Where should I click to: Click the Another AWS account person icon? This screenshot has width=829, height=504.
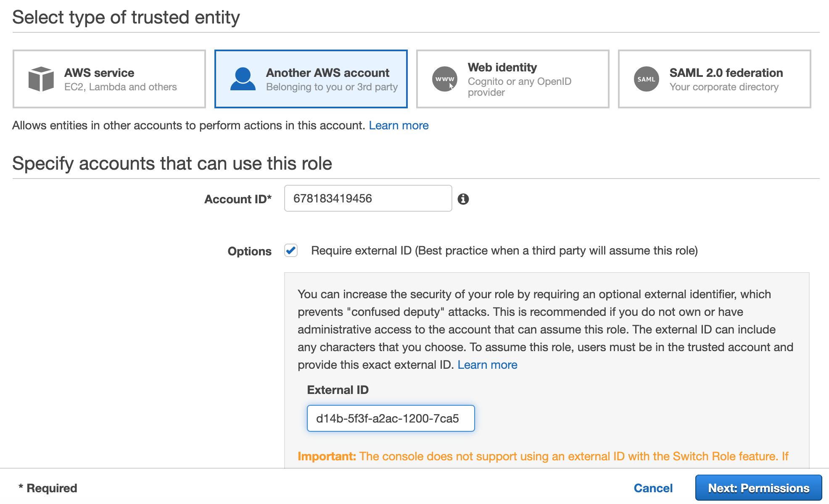243,79
